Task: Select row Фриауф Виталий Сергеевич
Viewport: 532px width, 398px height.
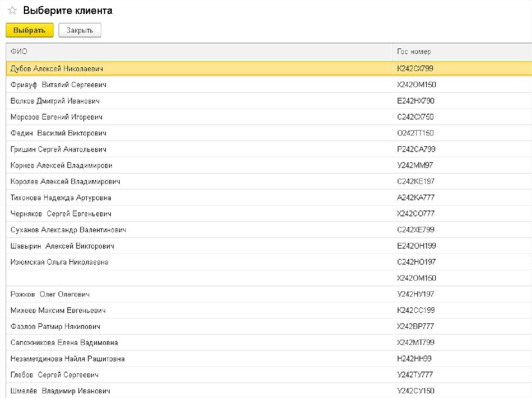Action: point(58,85)
